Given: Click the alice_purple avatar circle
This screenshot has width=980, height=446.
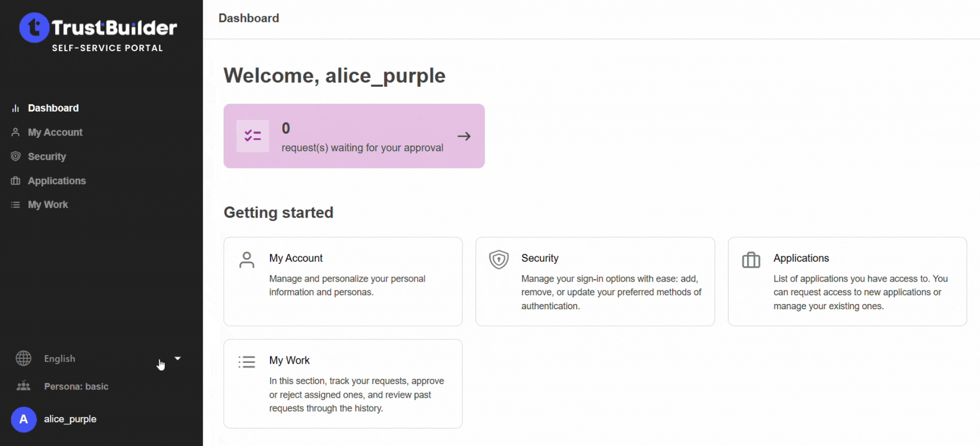Looking at the screenshot, I should coord(23,419).
